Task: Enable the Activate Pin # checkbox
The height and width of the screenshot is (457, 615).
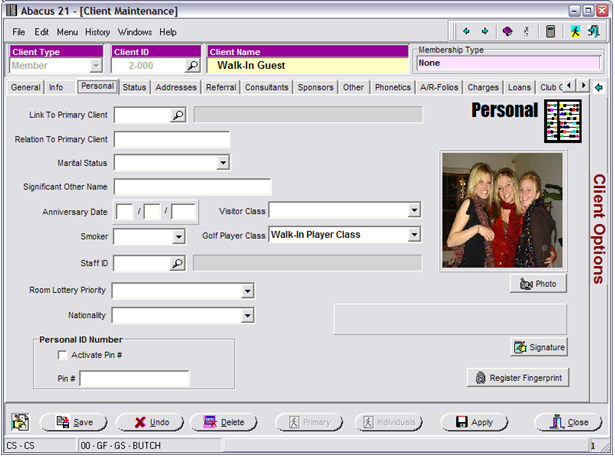Action: pyautogui.click(x=63, y=355)
